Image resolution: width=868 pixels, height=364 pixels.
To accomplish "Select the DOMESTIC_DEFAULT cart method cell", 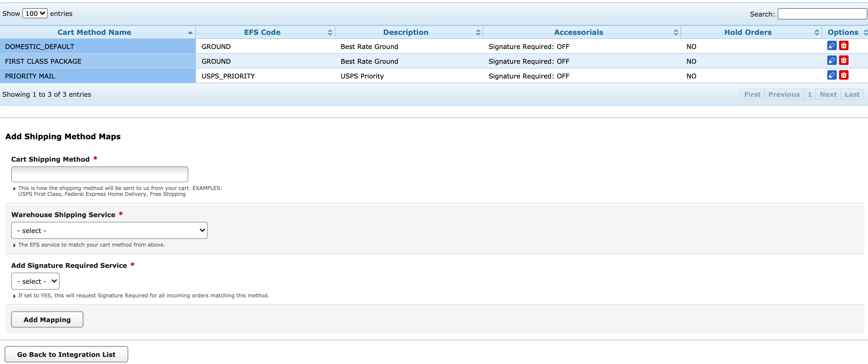I will click(98, 47).
